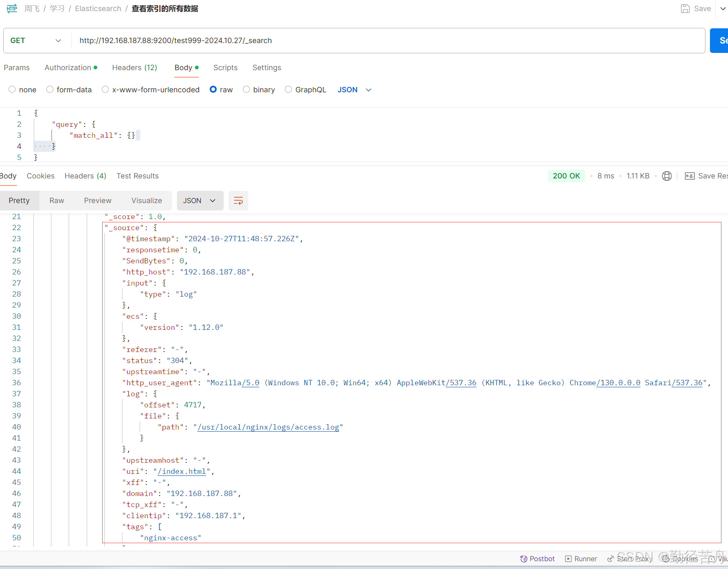
Task: Click the "status": "304" line
Action: pyautogui.click(x=157, y=361)
